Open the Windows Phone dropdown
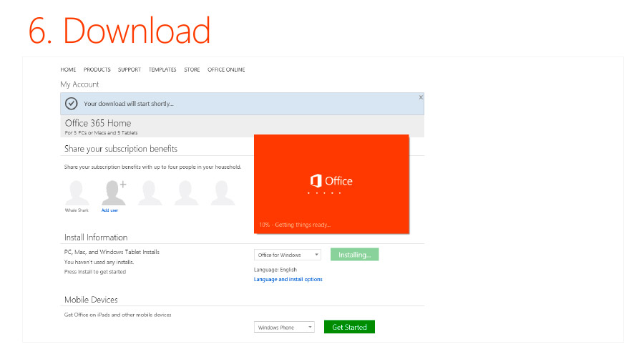Image resolution: width=644 pixels, height=362 pixels. point(284,327)
